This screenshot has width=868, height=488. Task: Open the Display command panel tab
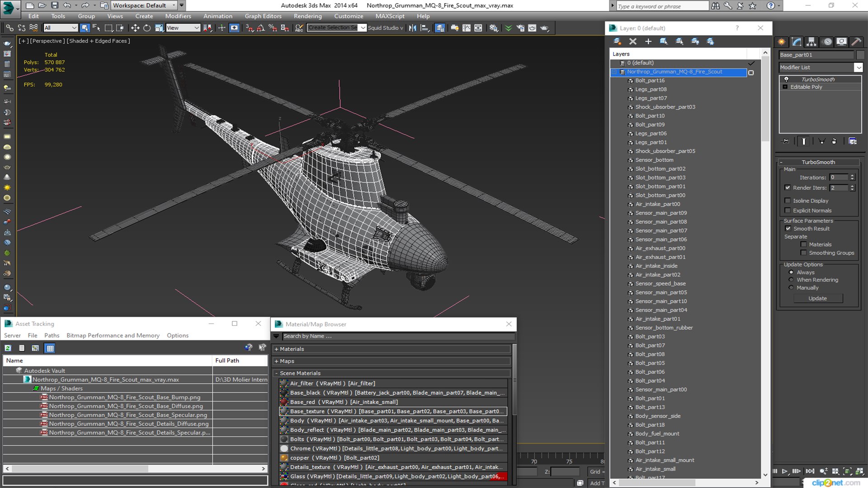[x=841, y=42]
